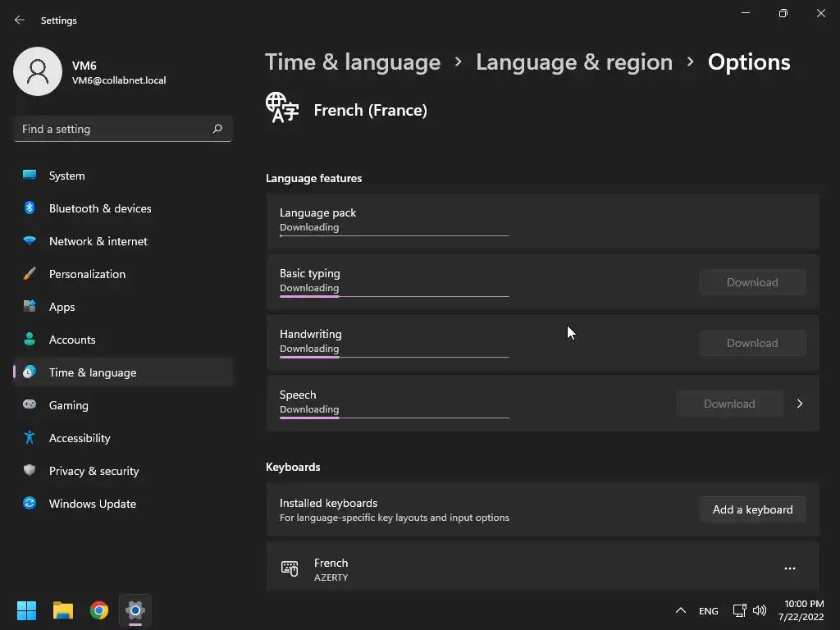Open the ENG language switcher in the taskbar

pyautogui.click(x=708, y=610)
